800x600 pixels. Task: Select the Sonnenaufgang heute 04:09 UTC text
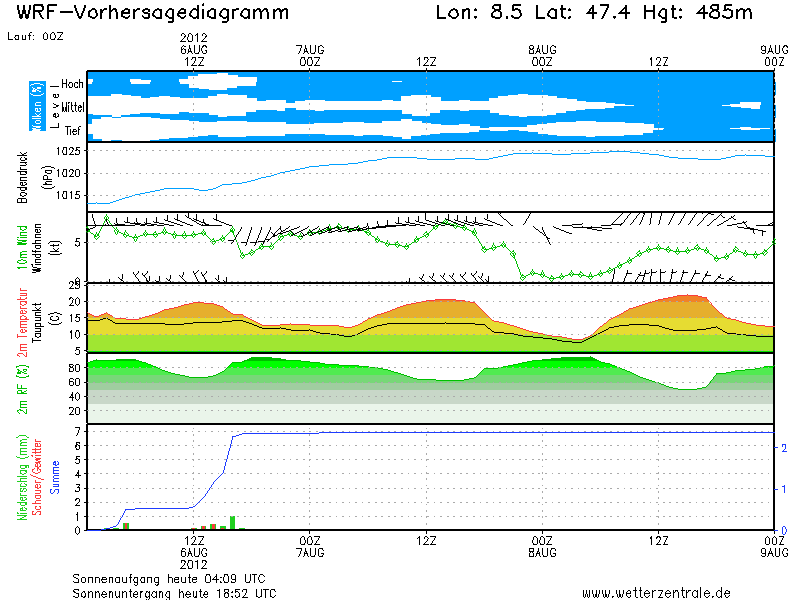click(x=168, y=578)
